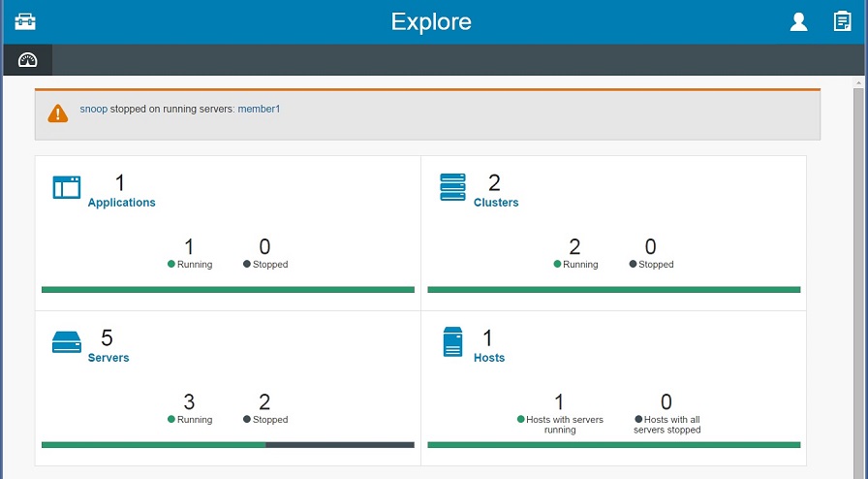
Task: Show the 3 Running servers
Action: pos(190,408)
